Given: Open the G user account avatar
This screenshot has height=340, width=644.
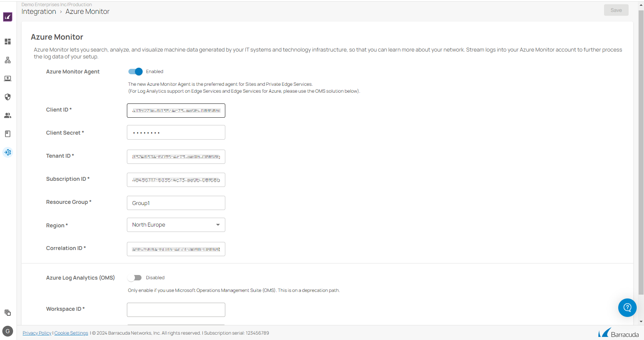Looking at the screenshot, I should pyautogui.click(x=8, y=331).
